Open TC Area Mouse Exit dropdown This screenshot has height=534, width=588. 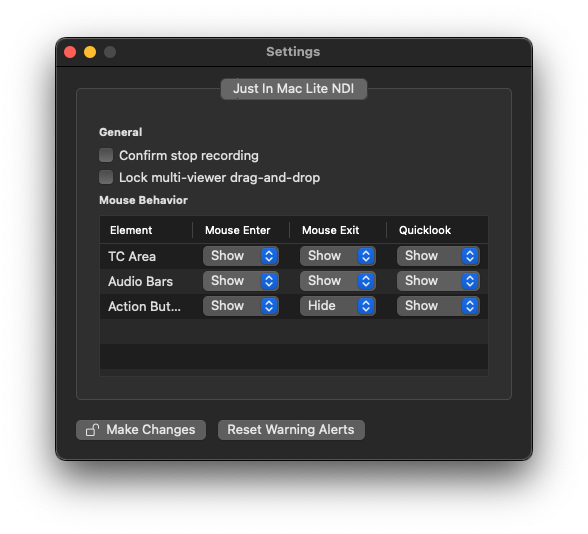[338, 256]
